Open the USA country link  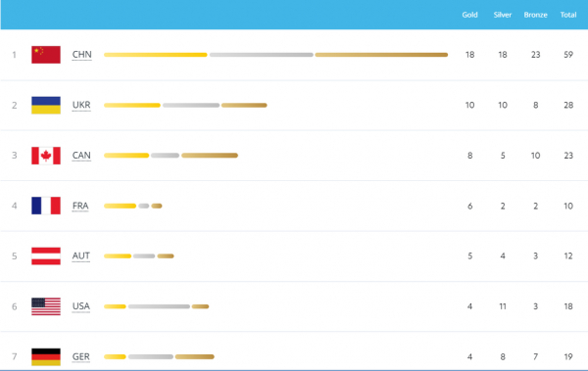[81, 306]
